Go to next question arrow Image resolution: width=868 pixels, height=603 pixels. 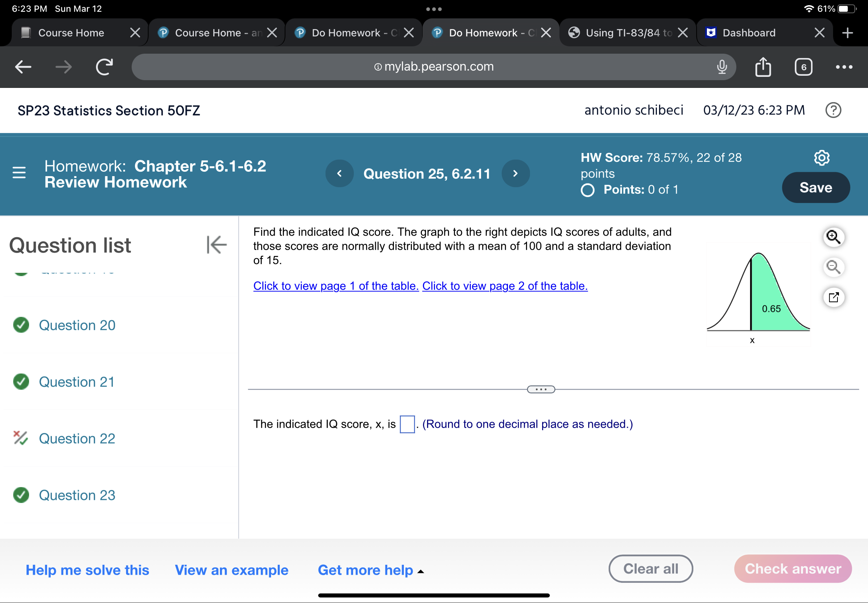515,174
